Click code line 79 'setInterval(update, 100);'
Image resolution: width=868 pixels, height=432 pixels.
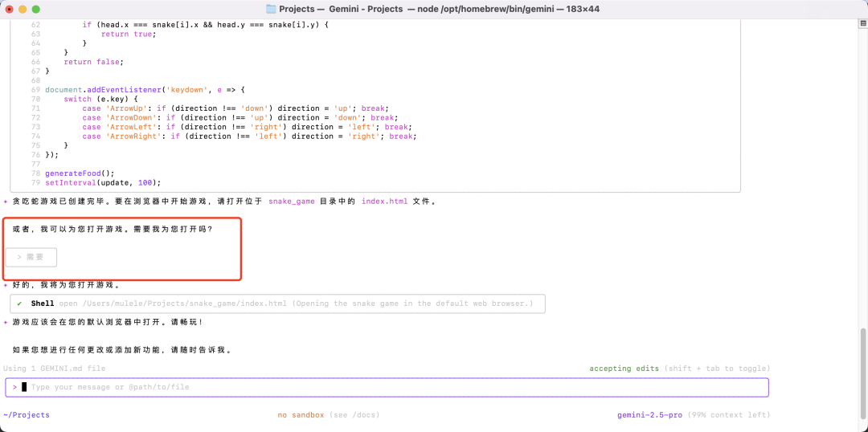click(103, 182)
